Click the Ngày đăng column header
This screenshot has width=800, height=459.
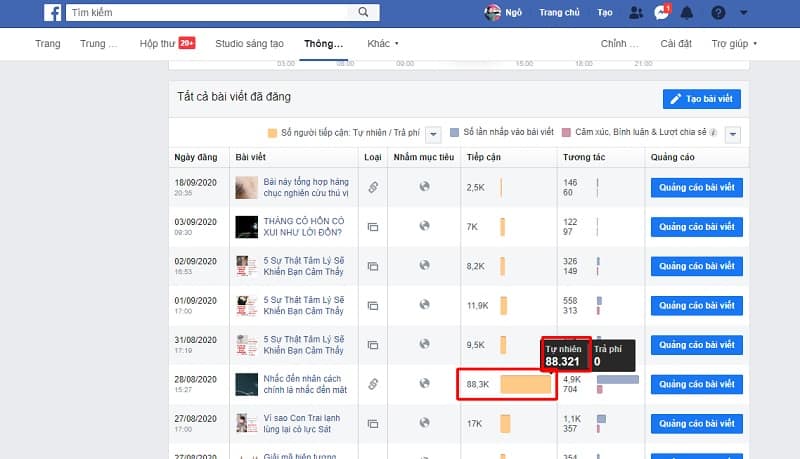click(196, 157)
